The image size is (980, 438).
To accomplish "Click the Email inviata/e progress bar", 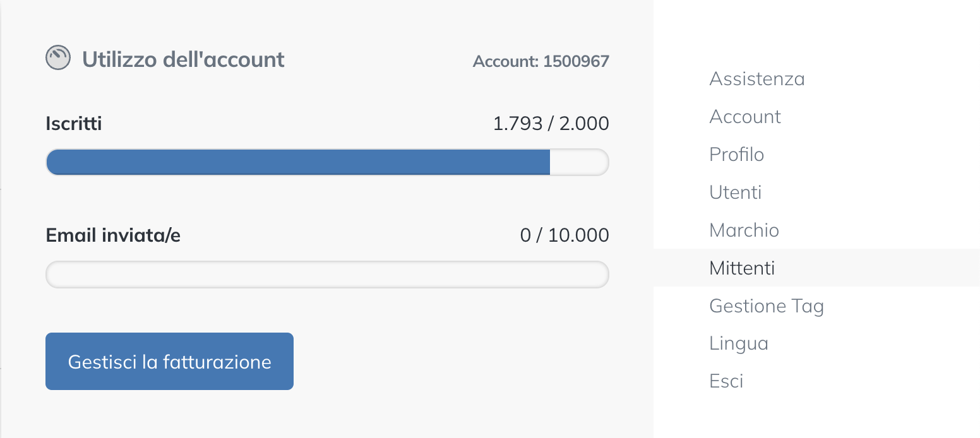I will (x=327, y=275).
